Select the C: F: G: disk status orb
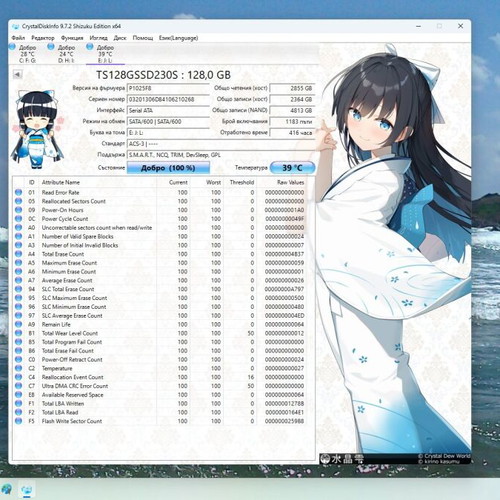 pos(12,47)
